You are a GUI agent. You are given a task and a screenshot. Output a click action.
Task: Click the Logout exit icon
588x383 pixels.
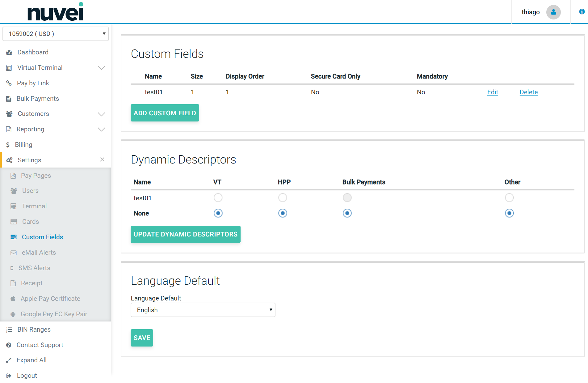[9, 376]
